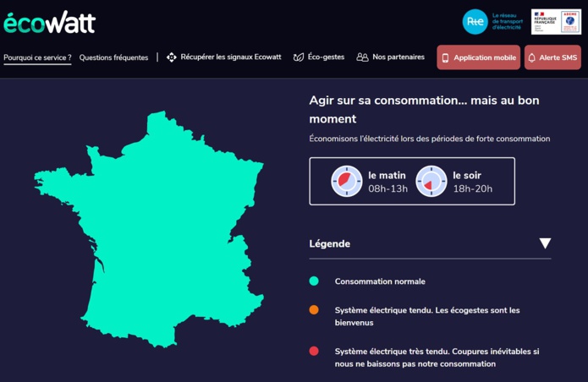Click the orange 'Système électrique tendu' dot
The image size is (588, 382).
314,309
